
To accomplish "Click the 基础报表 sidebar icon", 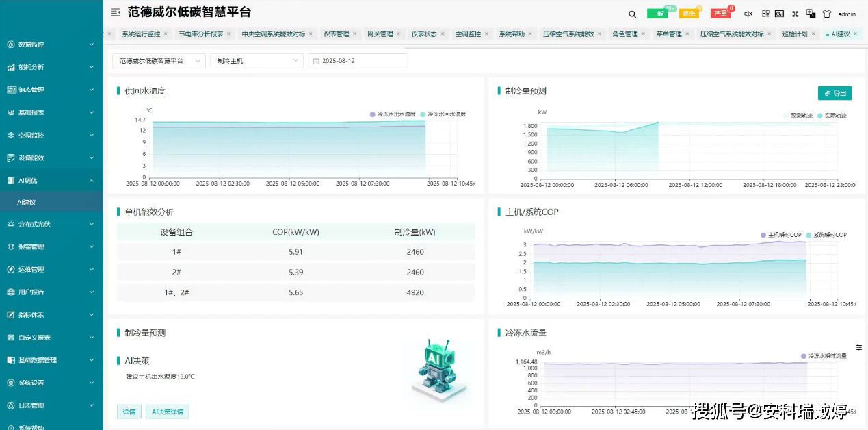I will coord(11,112).
